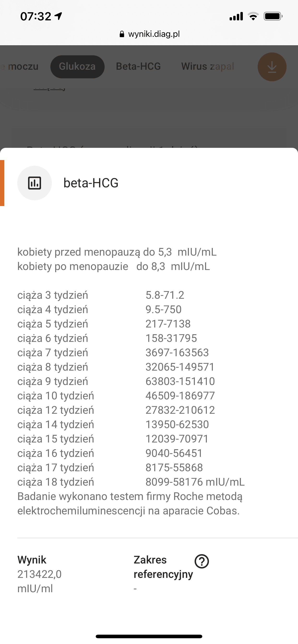Click the reference range help question mark
This screenshot has width=298, height=644.
202,561
